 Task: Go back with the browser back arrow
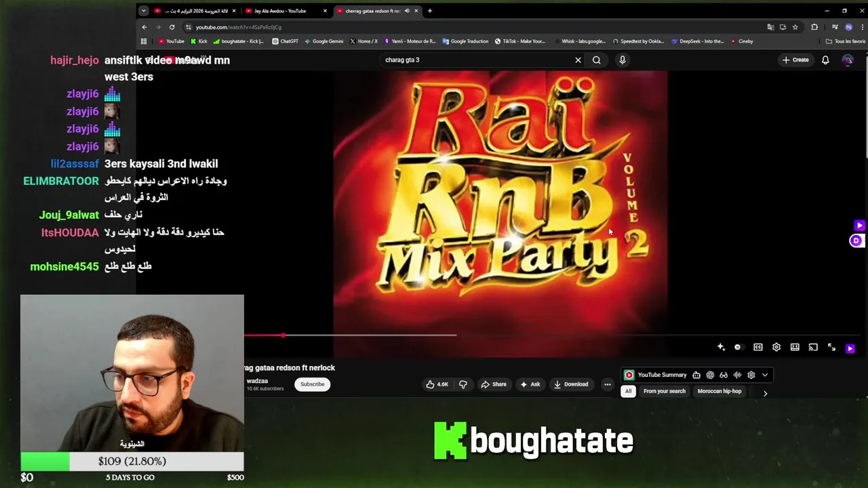click(x=144, y=27)
